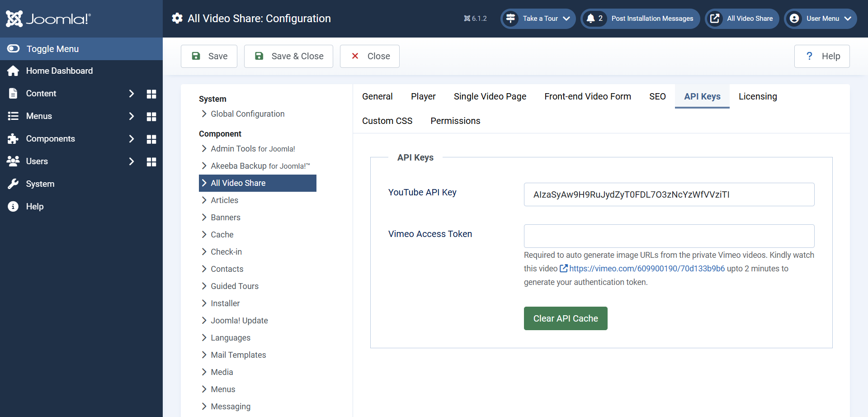Save the configuration

pos(209,56)
